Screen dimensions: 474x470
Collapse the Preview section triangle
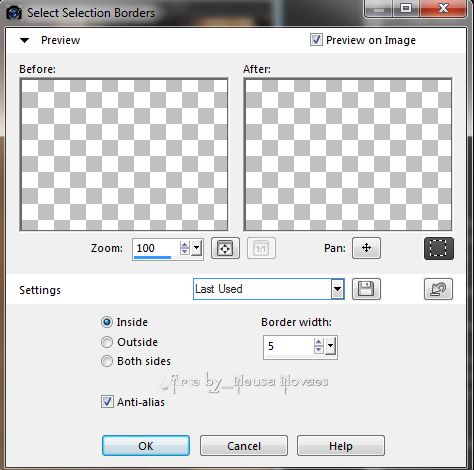(24, 40)
